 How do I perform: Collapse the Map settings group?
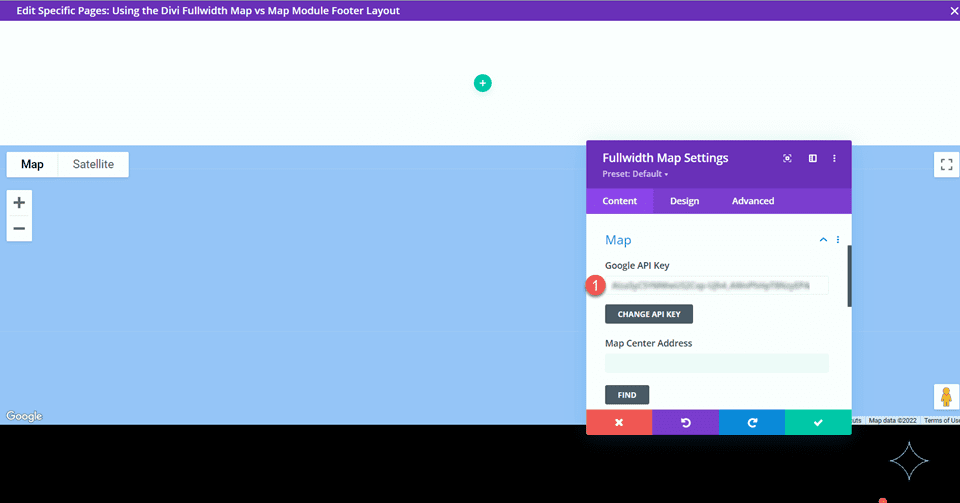click(x=823, y=240)
